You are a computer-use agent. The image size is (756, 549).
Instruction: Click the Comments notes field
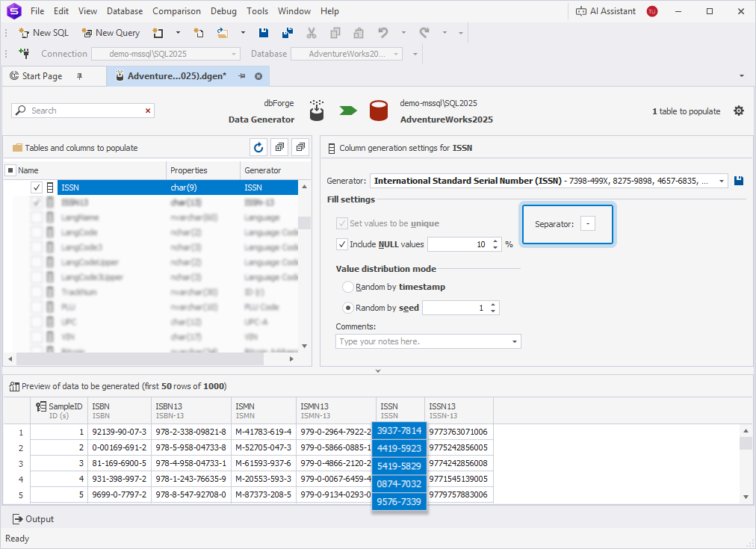(x=423, y=341)
